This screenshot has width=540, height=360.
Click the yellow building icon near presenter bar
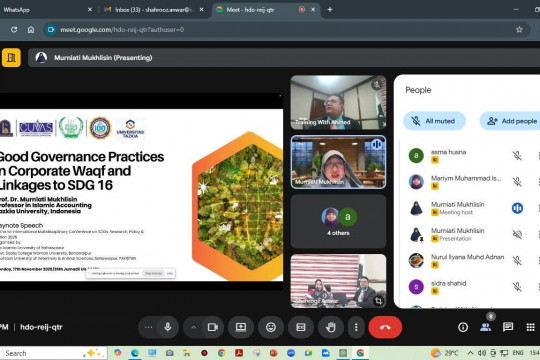coord(11,58)
